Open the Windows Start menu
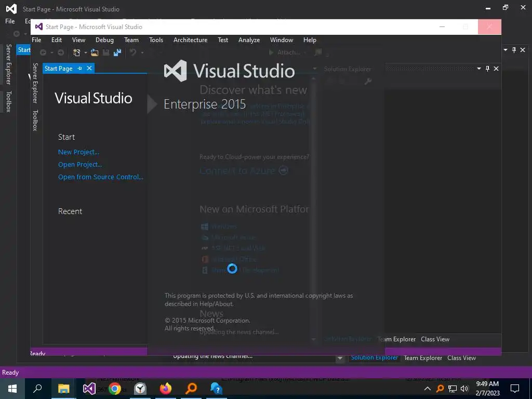 pos(12,389)
